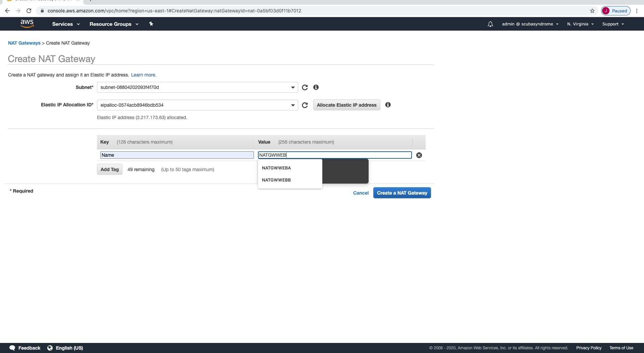Viewport: 644px width, 353px height.
Task: Click the AWS logo home icon
Action: pyautogui.click(x=27, y=24)
